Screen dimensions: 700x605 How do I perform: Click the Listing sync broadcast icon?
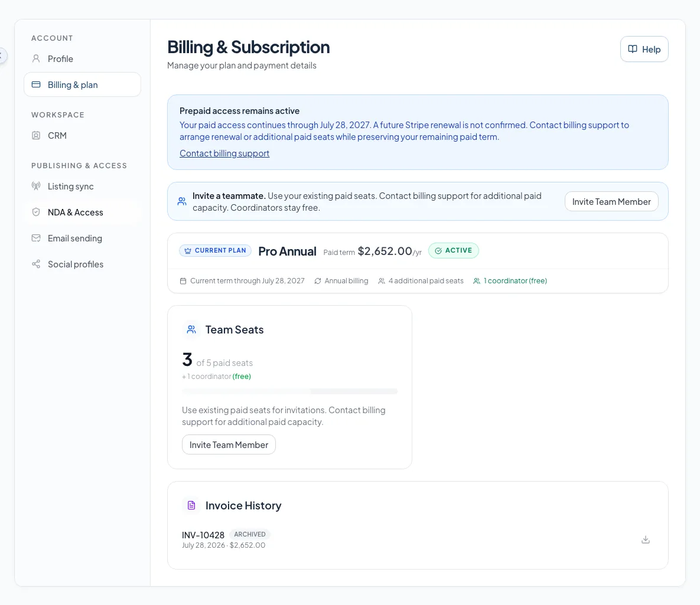click(x=36, y=186)
